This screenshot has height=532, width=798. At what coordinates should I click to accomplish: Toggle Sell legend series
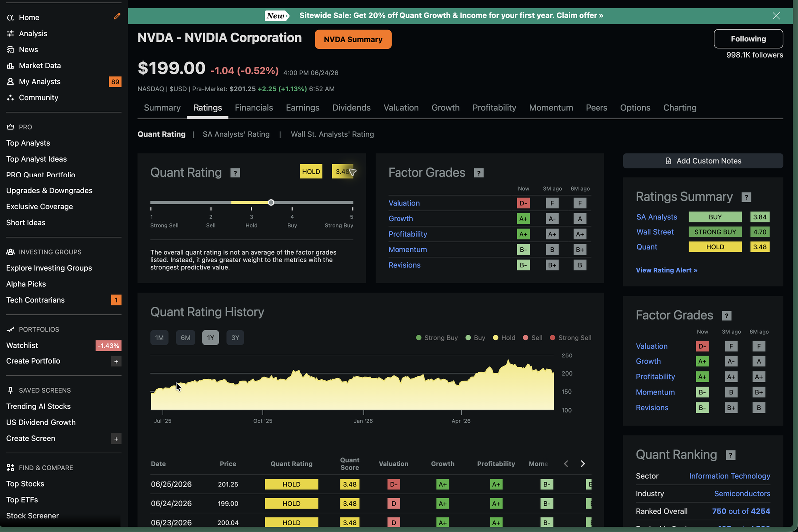533,338
